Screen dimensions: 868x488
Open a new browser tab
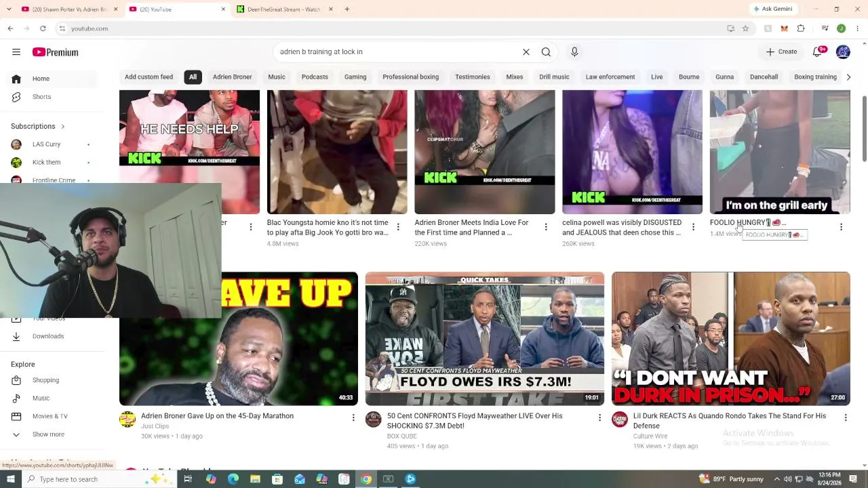point(347,9)
